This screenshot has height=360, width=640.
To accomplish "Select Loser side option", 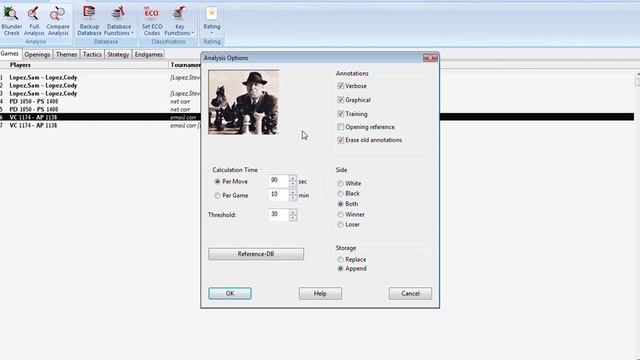I will 340,224.
